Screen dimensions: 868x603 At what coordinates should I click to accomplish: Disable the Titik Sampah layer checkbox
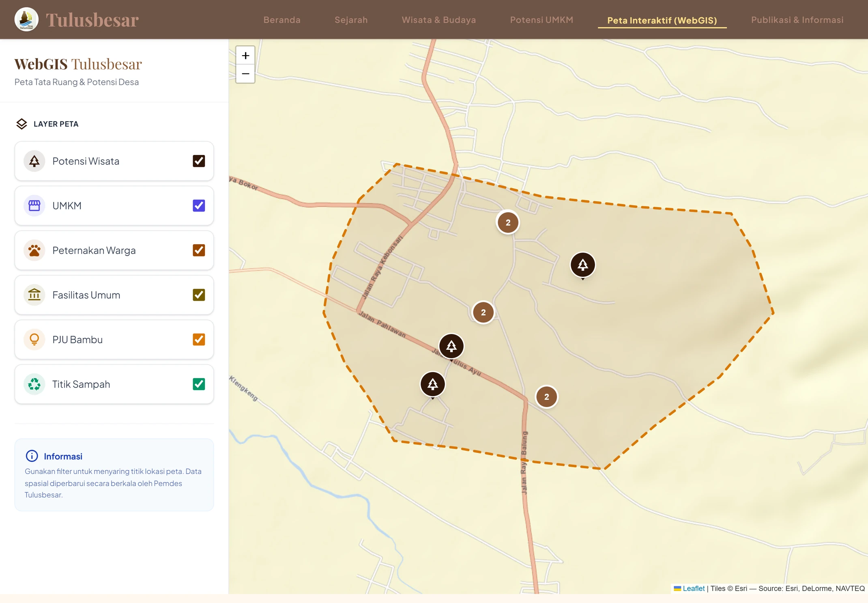(x=199, y=384)
